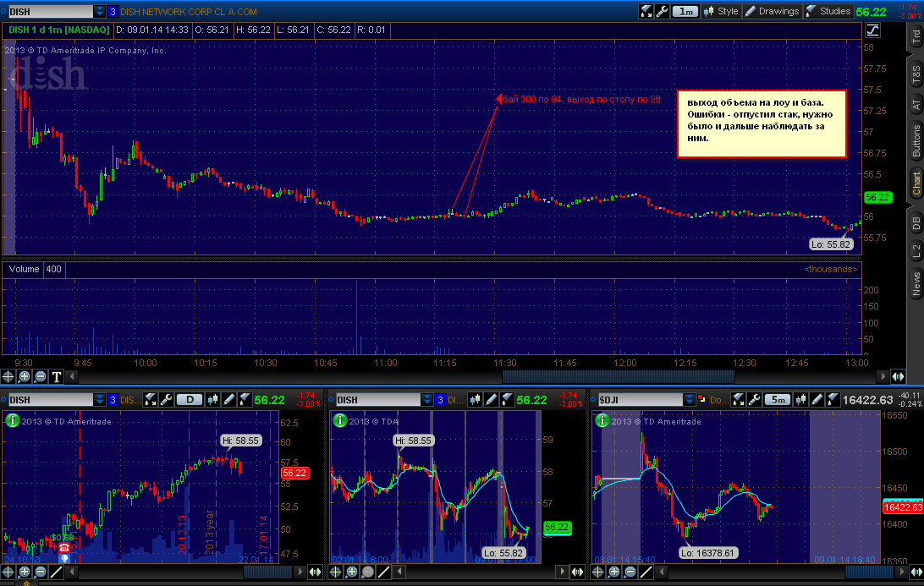Viewport: 924px width, 586px height.
Task: Click the red phone event icon on daily chart
Action: coord(64,548)
